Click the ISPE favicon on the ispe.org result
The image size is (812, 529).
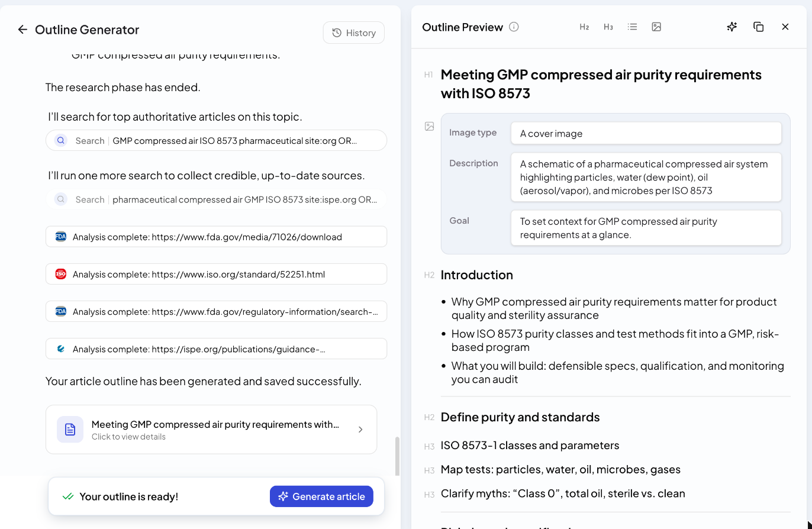coord(60,349)
